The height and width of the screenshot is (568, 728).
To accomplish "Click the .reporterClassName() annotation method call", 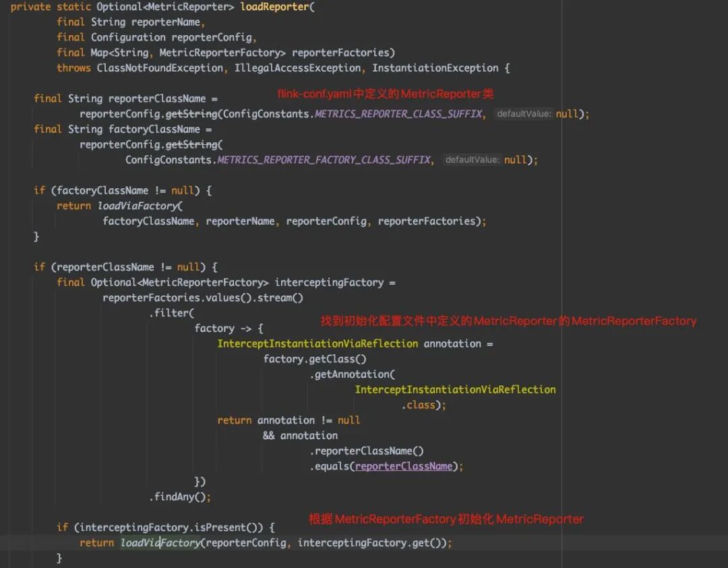I will coord(367,452).
